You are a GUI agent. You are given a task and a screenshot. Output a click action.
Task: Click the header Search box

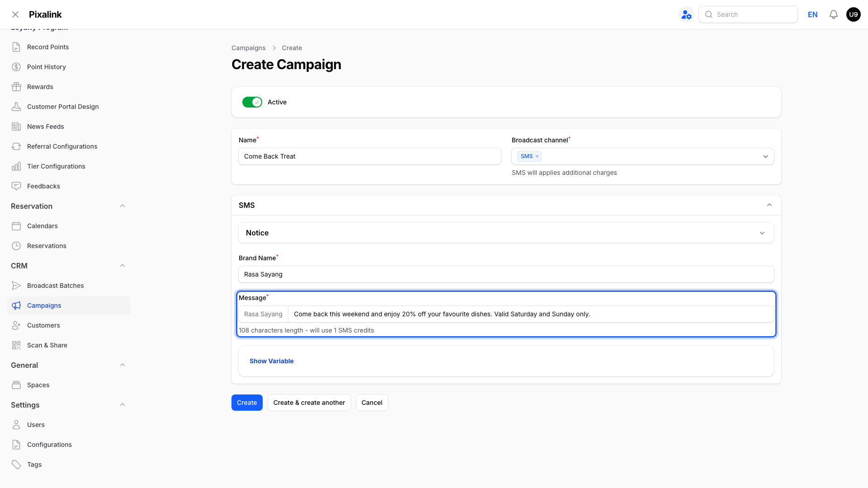(748, 14)
